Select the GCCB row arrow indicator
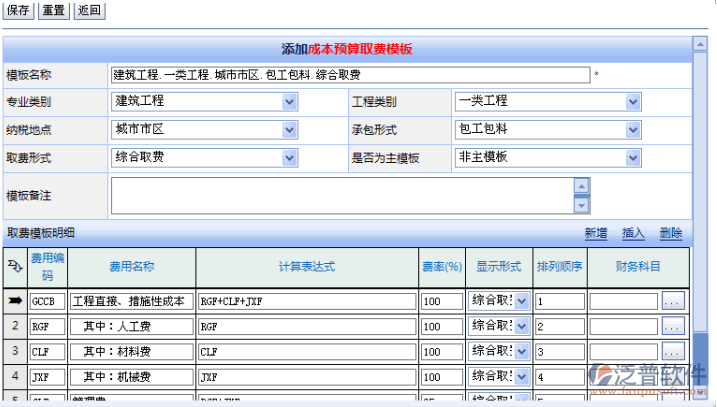The height and width of the screenshot is (407, 717). (15, 301)
